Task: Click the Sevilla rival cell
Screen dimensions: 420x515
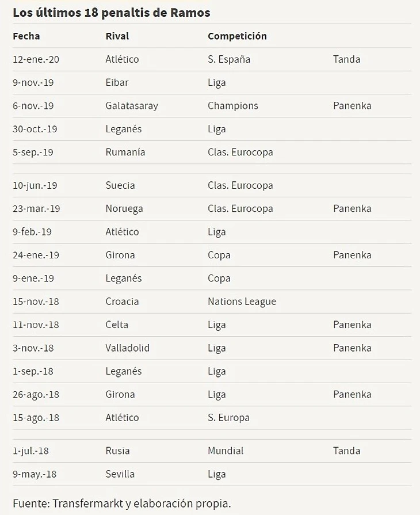Action: click(120, 474)
